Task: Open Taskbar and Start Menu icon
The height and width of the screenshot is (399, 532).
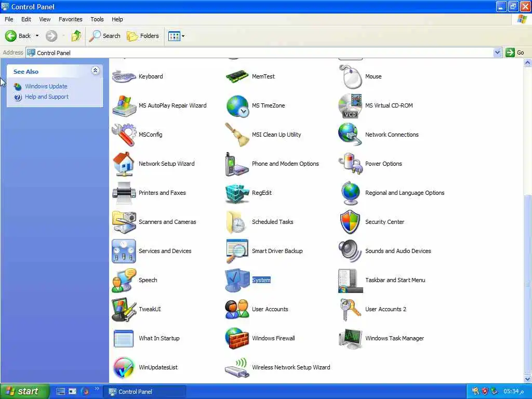Action: [351, 280]
